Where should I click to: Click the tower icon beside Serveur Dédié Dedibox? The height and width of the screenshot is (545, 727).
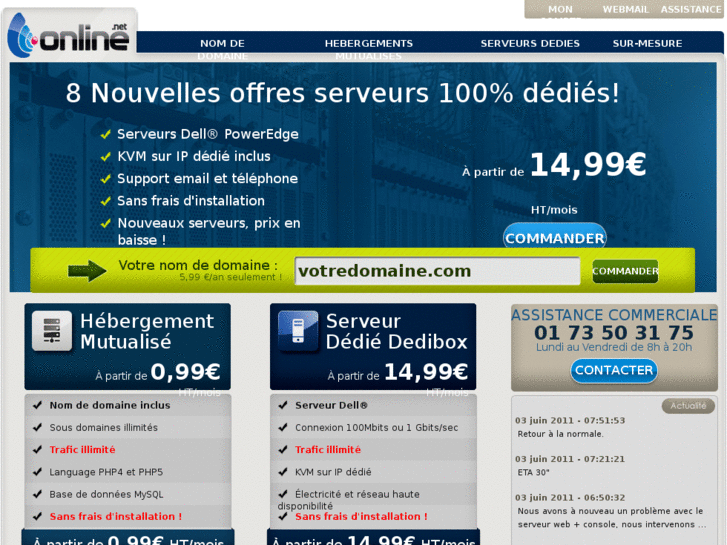tap(298, 331)
